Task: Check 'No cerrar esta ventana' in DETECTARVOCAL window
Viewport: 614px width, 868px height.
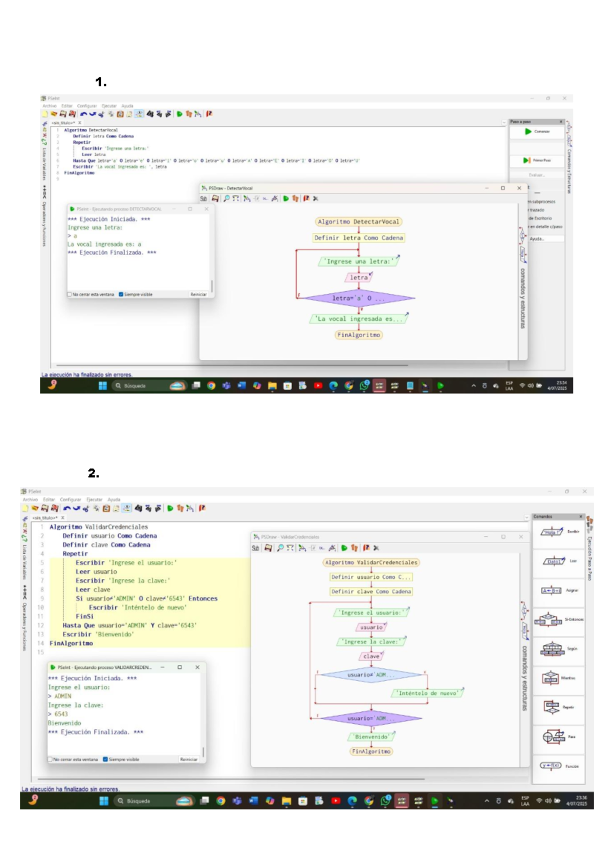Action: coord(70,294)
